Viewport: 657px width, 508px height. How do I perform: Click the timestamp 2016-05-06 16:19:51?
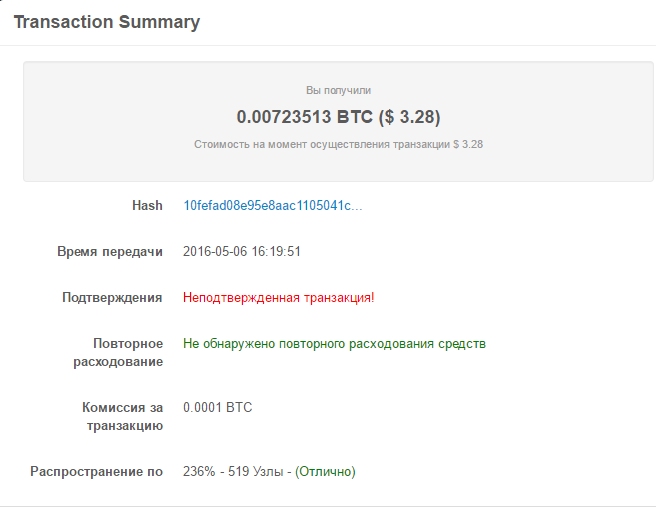(x=242, y=251)
